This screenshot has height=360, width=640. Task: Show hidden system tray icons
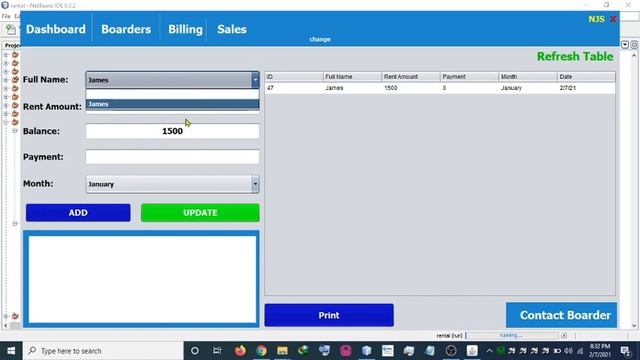[x=489, y=351]
